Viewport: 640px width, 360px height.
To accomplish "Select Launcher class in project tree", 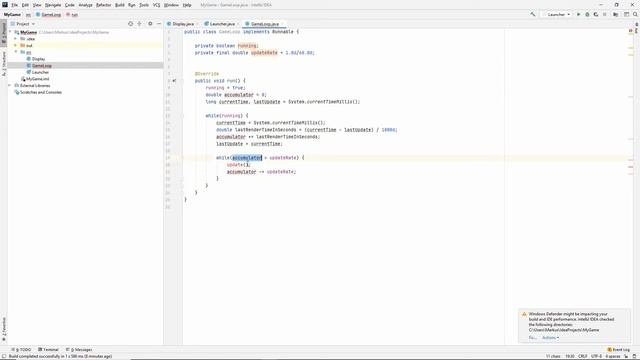I will pos(40,72).
